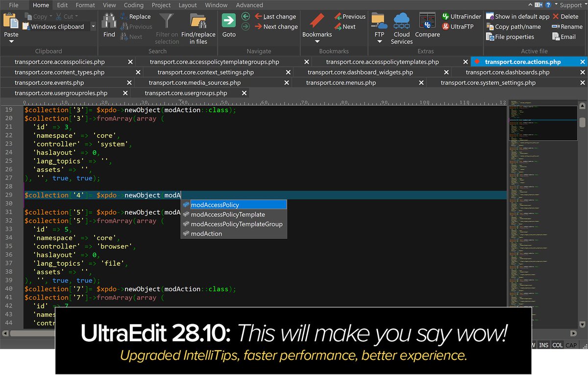Click Delete active file
Image resolution: width=588 pixels, height=375 pixels.
point(565,17)
